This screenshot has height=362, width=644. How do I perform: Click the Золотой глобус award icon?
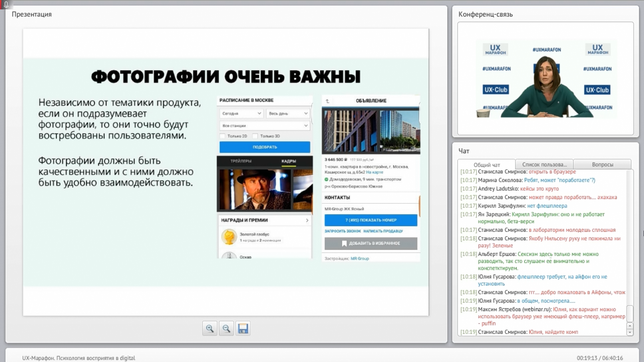229,237
